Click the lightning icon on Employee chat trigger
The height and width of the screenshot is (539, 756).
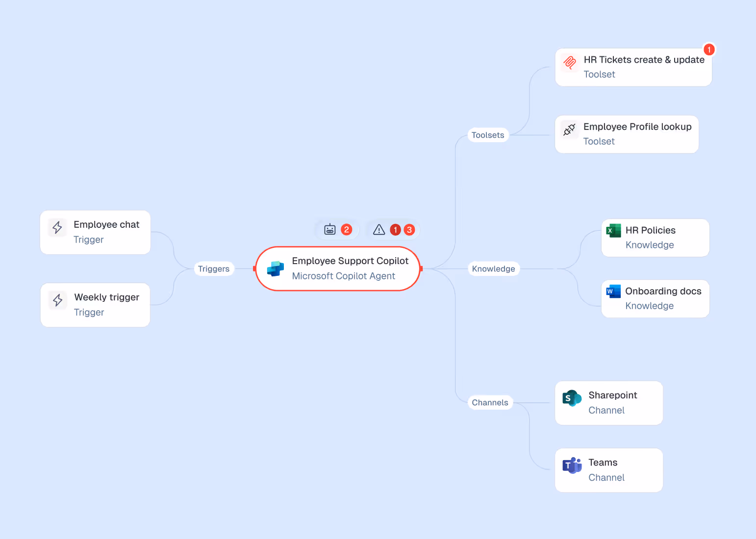(x=57, y=227)
